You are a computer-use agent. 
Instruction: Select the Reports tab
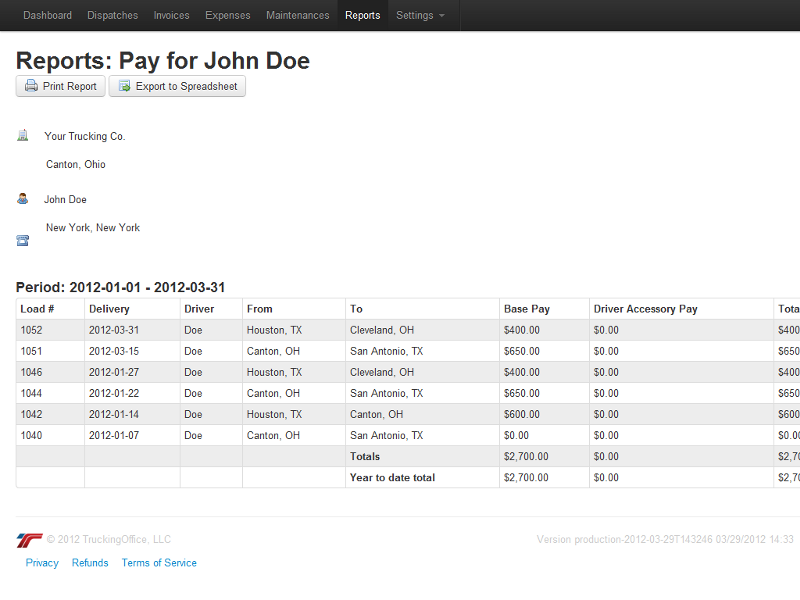tap(362, 16)
